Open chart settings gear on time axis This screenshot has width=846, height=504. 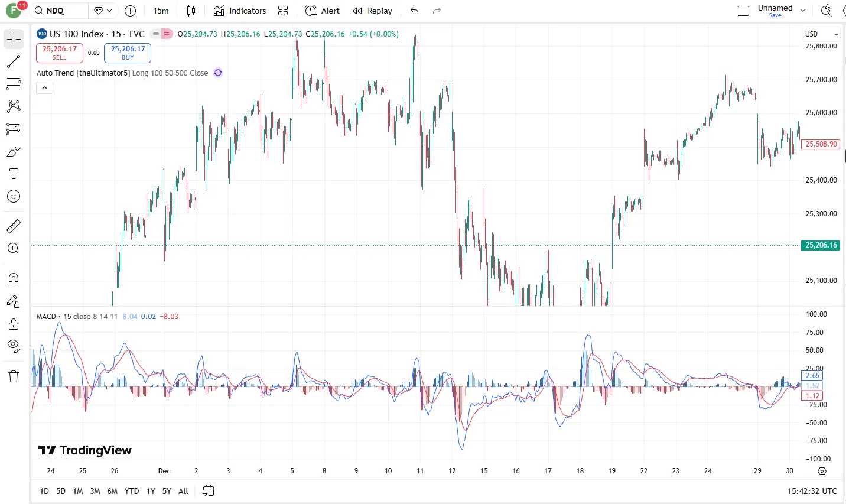(822, 471)
